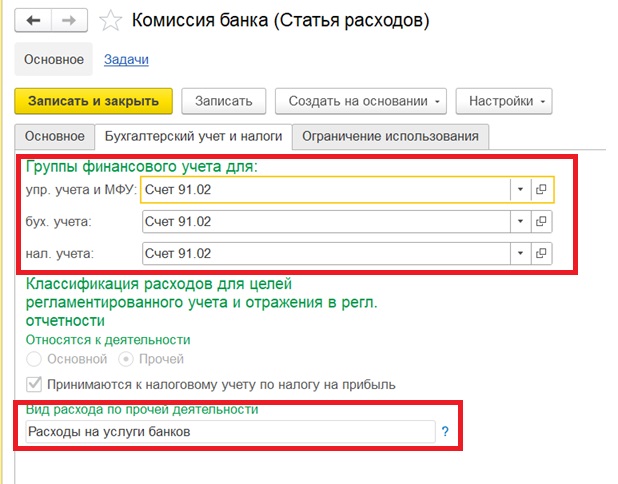
Task: Switch to Ограничение использования tab
Action: coord(390,136)
